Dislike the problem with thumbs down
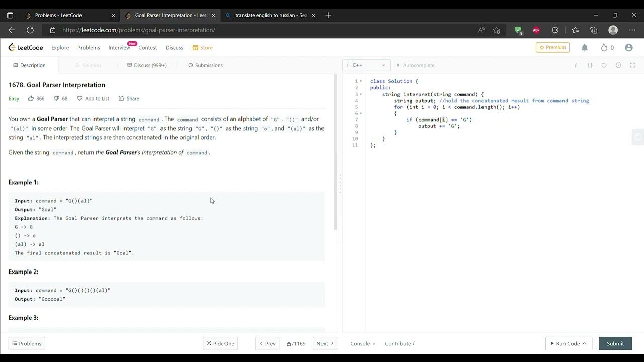The width and height of the screenshot is (644, 362). pyautogui.click(x=56, y=98)
